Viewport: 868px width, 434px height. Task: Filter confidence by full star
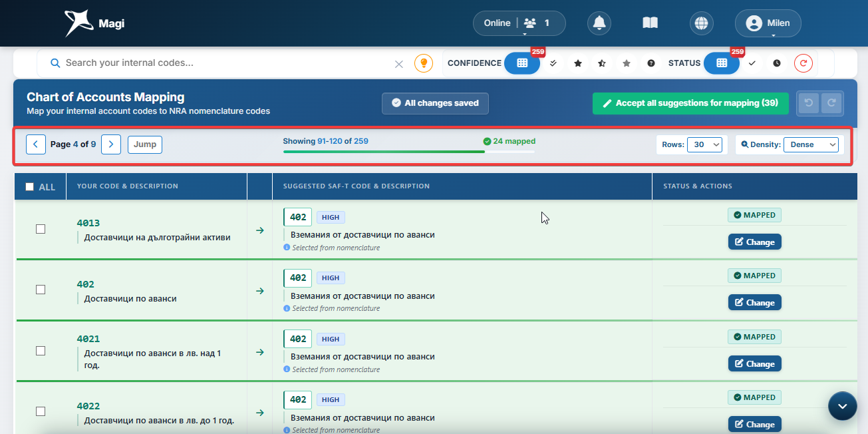pyautogui.click(x=578, y=63)
